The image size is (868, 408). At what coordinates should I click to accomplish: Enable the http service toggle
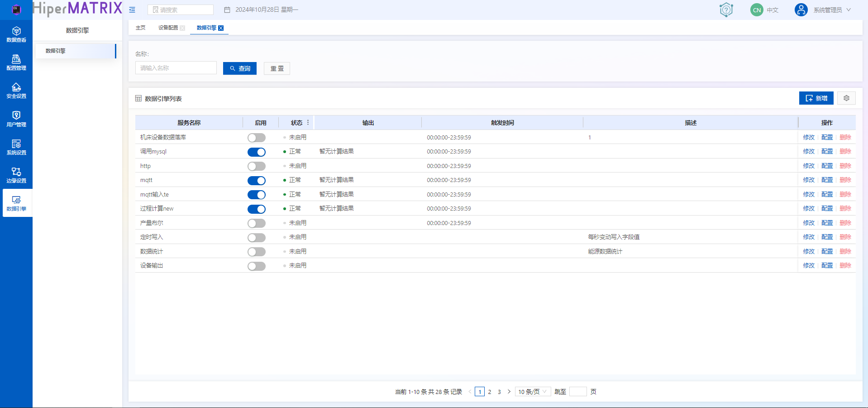[x=257, y=166]
